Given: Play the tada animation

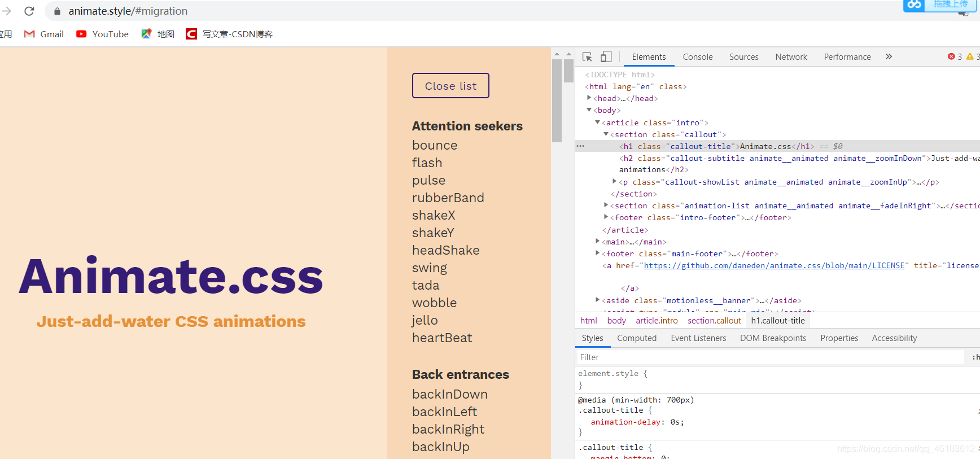Looking at the screenshot, I should [x=426, y=285].
